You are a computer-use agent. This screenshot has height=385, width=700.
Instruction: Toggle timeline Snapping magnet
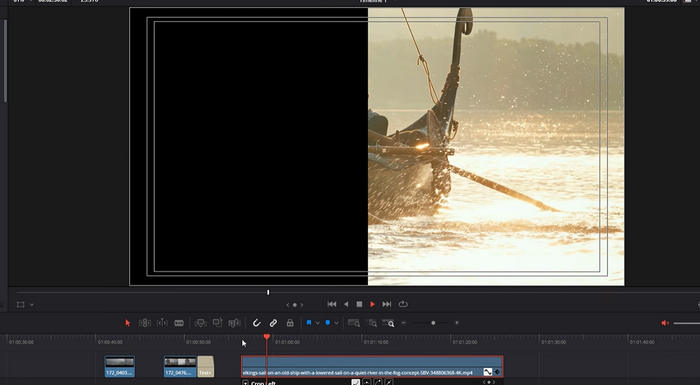256,323
